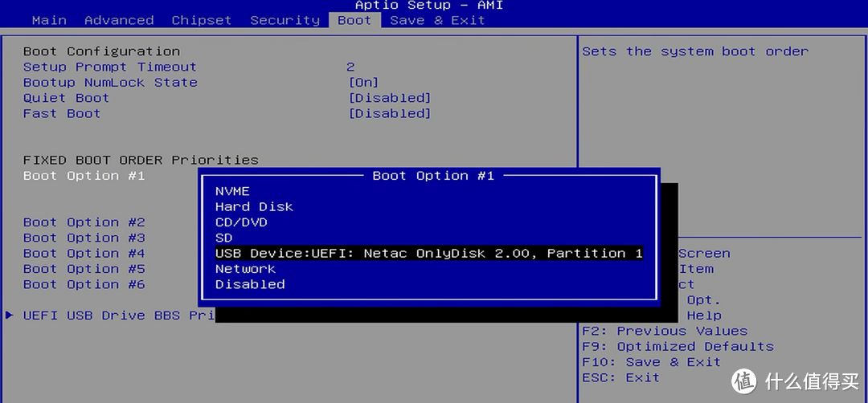Open the Advanced tab
Screen dimensions: 868x403
click(119, 20)
